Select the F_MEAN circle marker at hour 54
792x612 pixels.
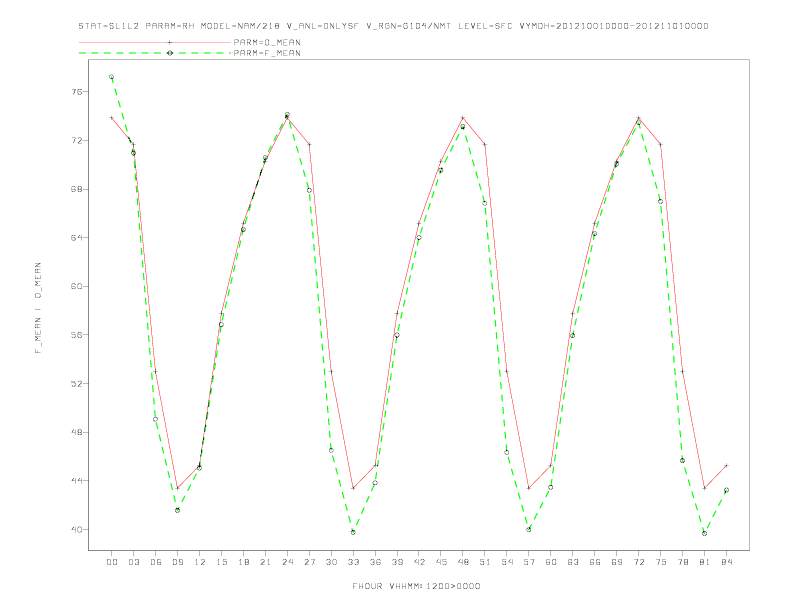(x=507, y=452)
